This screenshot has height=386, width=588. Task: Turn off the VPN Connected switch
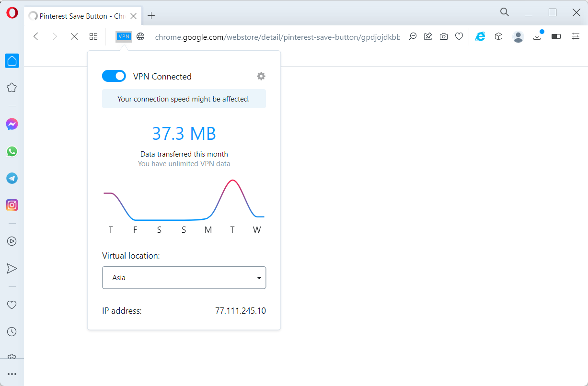tap(114, 76)
